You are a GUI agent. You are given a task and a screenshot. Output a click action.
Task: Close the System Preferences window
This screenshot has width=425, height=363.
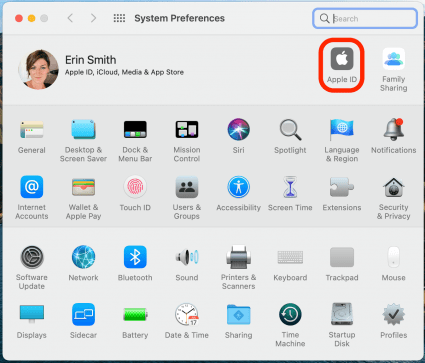pos(19,18)
